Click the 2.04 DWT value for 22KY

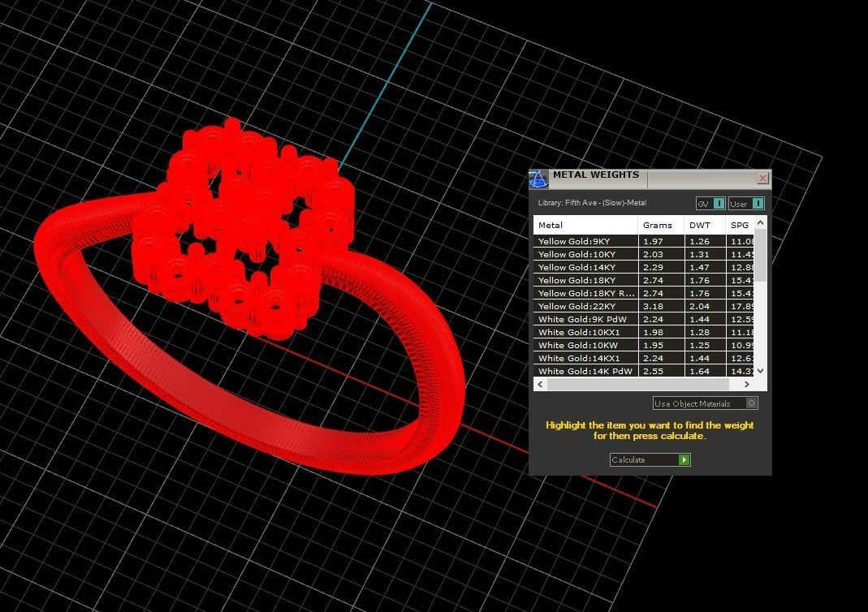(700, 307)
